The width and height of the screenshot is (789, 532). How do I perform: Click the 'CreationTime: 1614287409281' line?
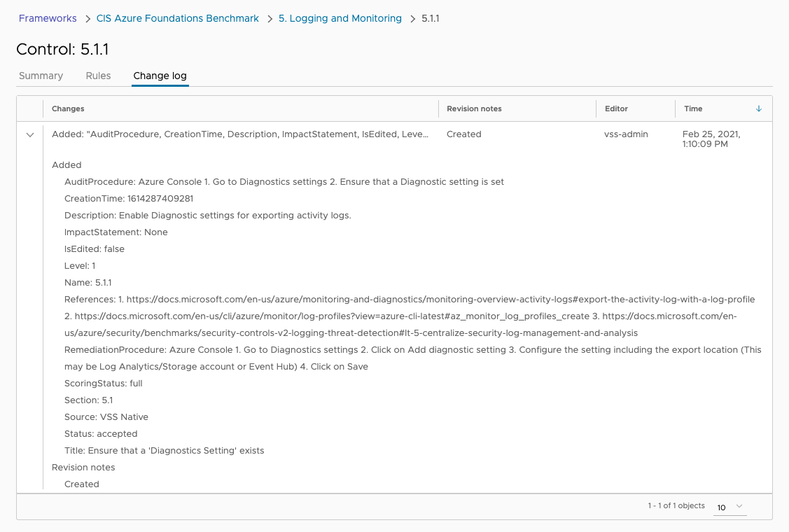click(x=129, y=198)
